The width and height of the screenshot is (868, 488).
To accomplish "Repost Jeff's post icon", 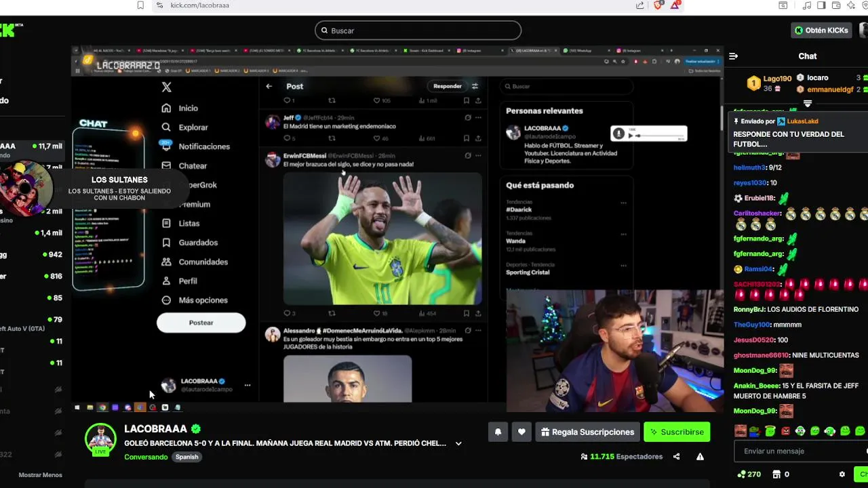I will [332, 138].
